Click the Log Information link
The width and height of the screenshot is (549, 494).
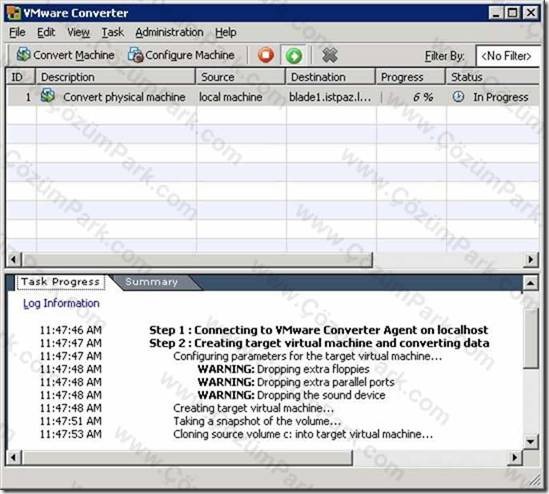61,303
